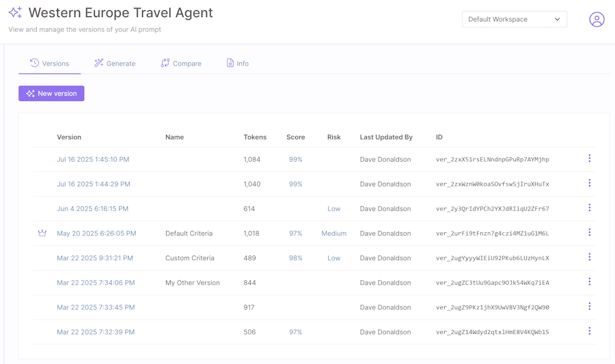This screenshot has width=615, height=364.
Task: Click the 98% score for Custom Criteria
Action: [x=295, y=258]
